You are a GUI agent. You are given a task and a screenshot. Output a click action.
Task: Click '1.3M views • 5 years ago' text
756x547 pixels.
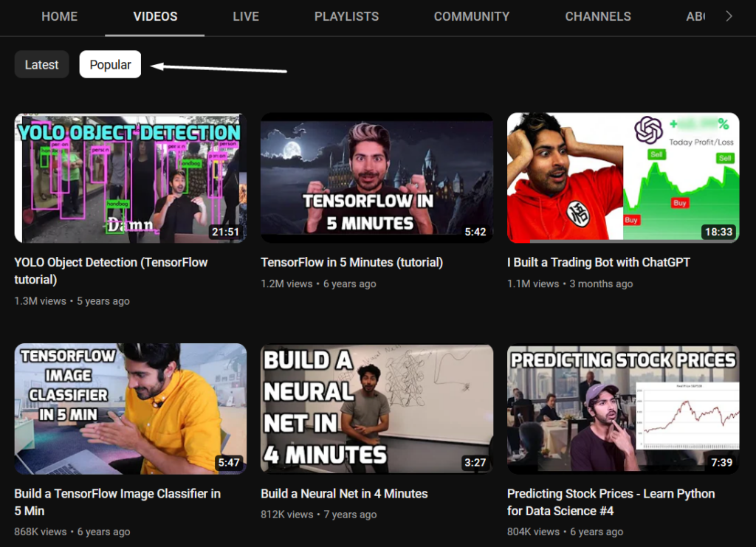point(72,301)
